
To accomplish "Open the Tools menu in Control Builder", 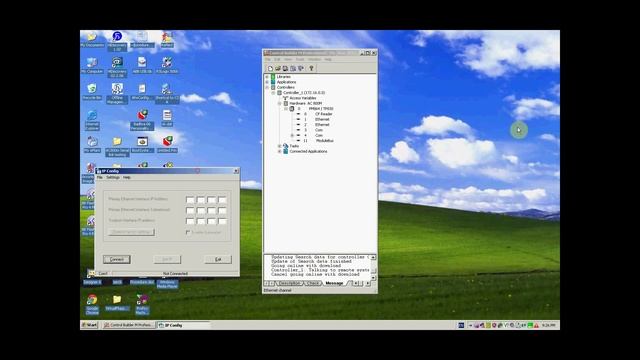I will coord(300,59).
